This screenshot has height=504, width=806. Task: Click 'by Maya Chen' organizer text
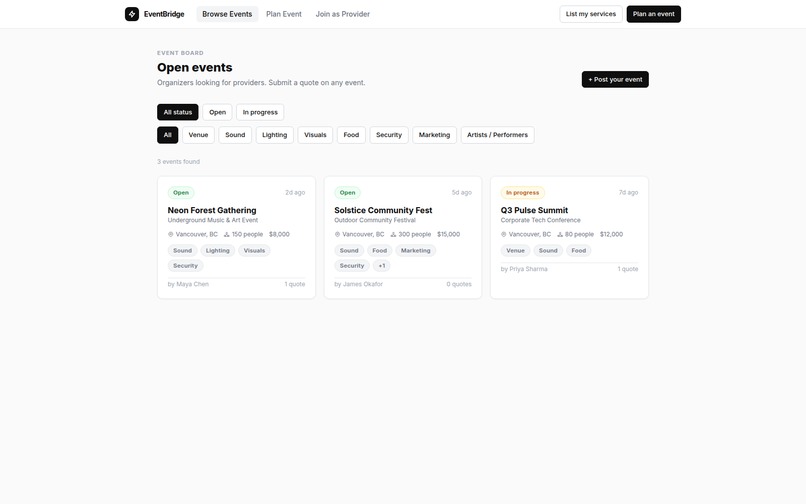coord(188,284)
